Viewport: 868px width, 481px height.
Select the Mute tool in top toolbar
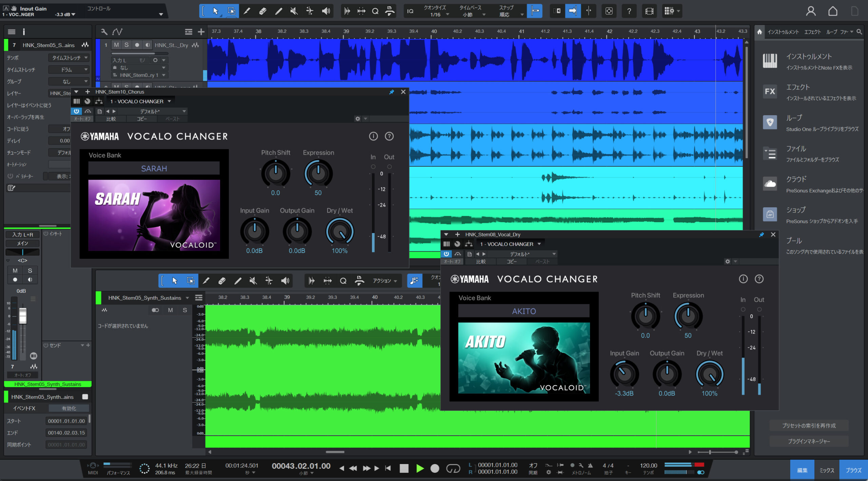pos(294,11)
